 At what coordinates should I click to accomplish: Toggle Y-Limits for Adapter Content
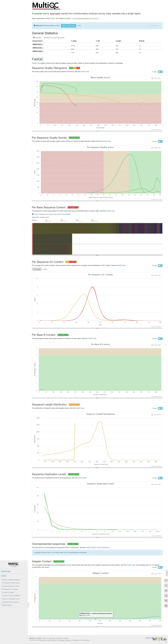pyautogui.click(x=160, y=567)
